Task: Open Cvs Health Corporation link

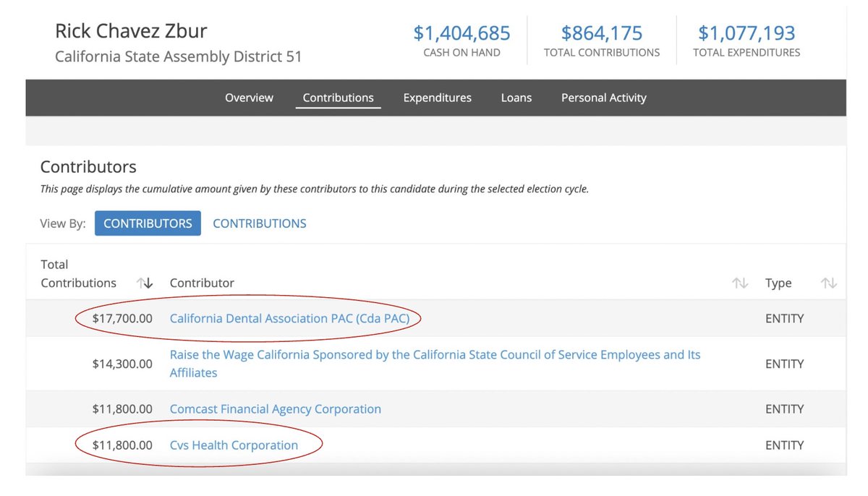Action: click(234, 445)
